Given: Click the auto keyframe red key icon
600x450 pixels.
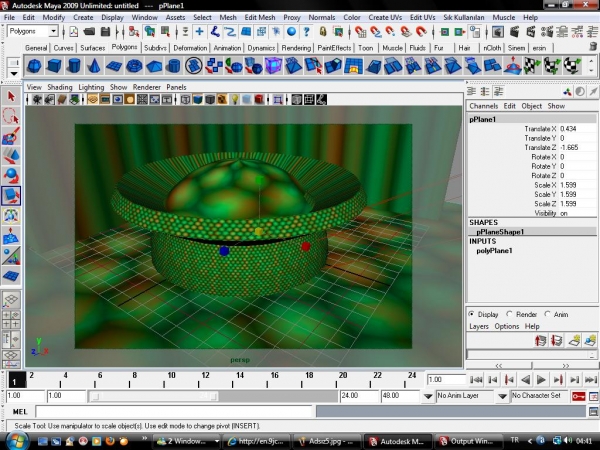Looking at the screenshot, I should click(x=578, y=396).
